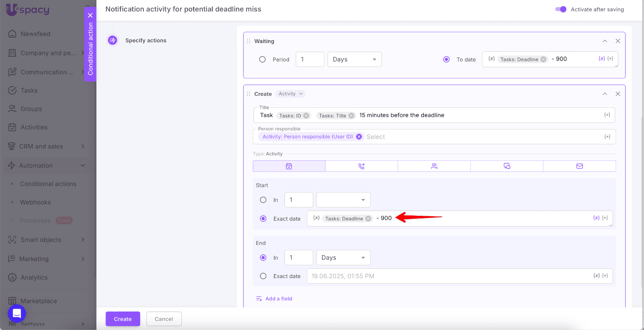This screenshot has height=330, width=644.
Task: Select the meeting activity type icon
Action: (x=434, y=166)
